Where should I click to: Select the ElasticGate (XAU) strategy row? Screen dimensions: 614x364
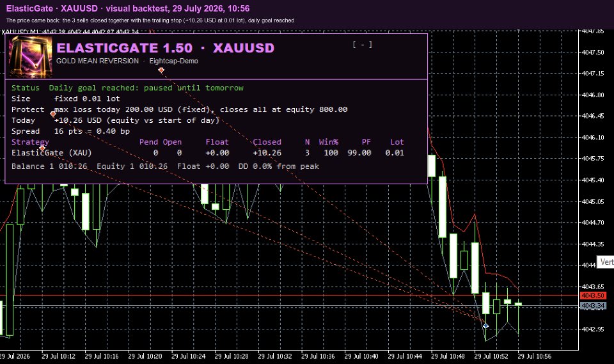point(207,153)
